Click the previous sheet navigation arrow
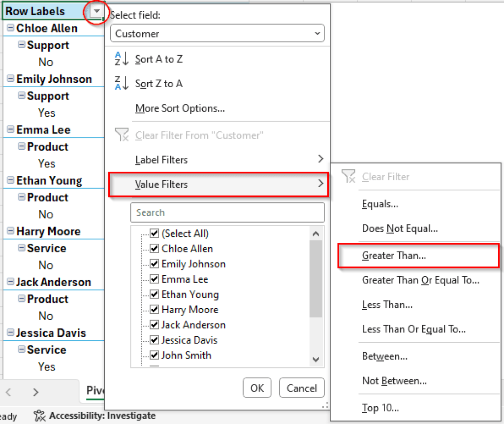The width and height of the screenshot is (504, 424). [x=9, y=391]
